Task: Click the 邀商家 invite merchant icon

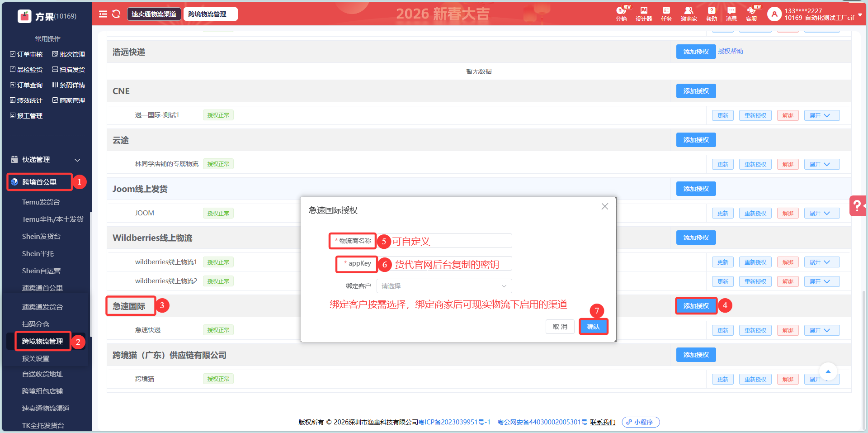Action: (689, 14)
